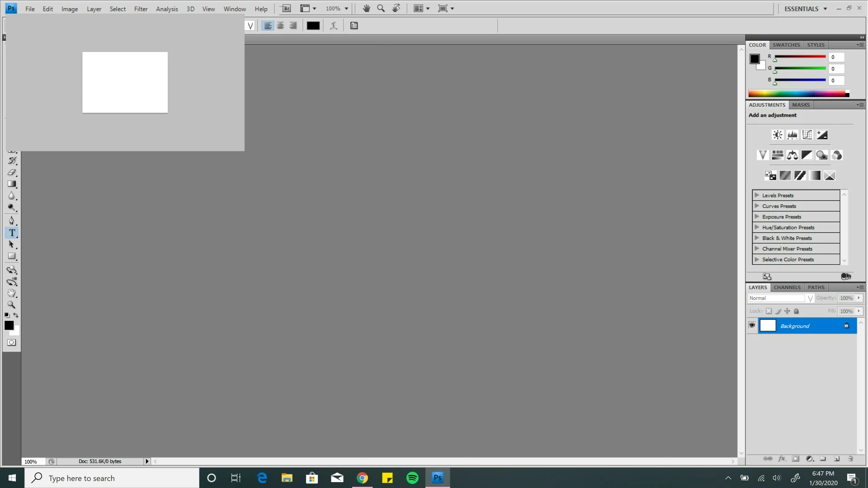Hide the Background layer visibility eye
Viewport: 868px width, 488px height.
click(752, 325)
